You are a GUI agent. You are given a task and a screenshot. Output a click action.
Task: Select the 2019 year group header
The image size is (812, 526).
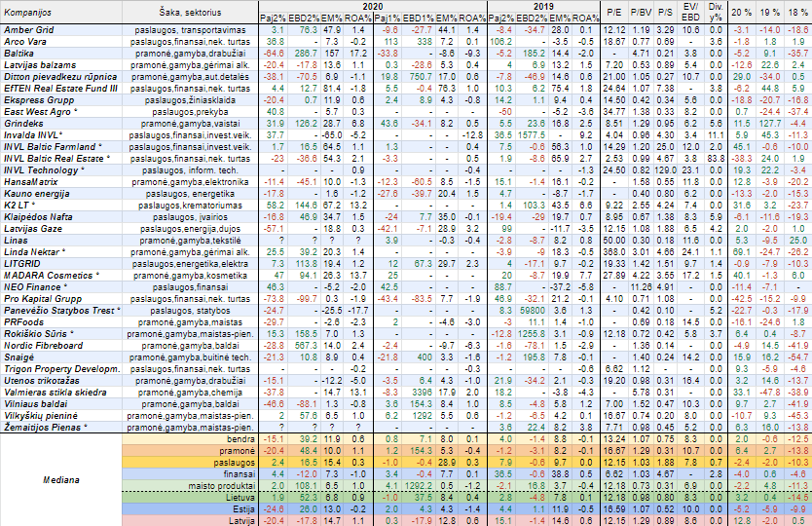(x=543, y=6)
